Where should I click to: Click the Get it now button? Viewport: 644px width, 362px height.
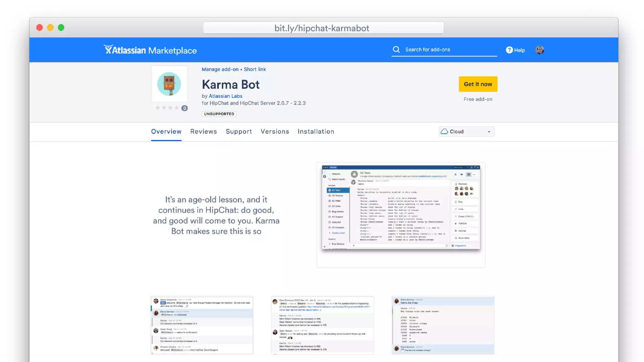478,84
